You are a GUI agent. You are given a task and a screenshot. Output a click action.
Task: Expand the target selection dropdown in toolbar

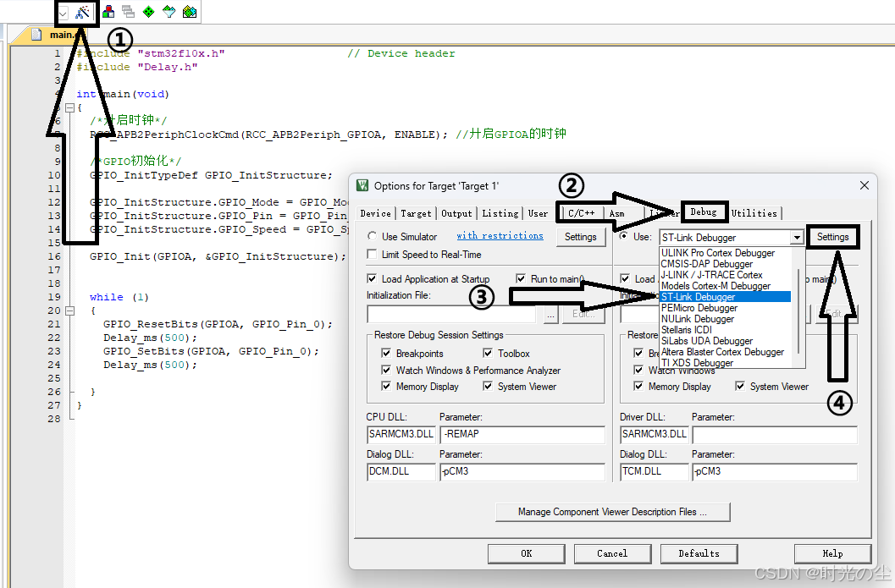point(64,13)
